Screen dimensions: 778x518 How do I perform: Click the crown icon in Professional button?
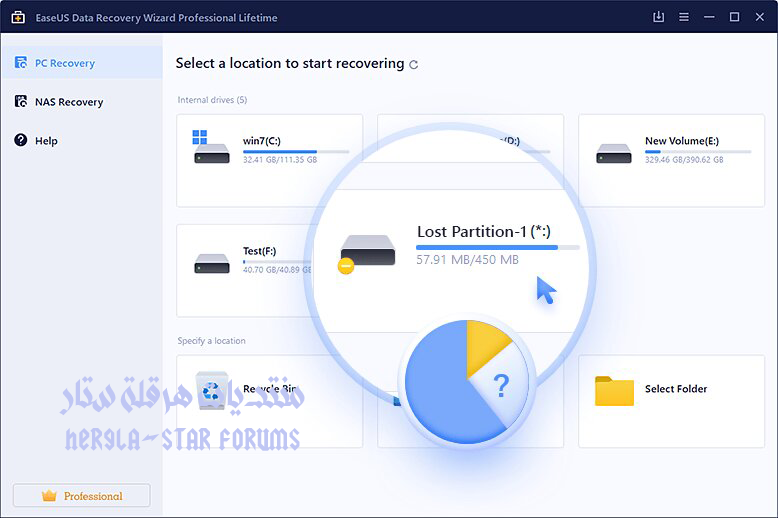49,495
